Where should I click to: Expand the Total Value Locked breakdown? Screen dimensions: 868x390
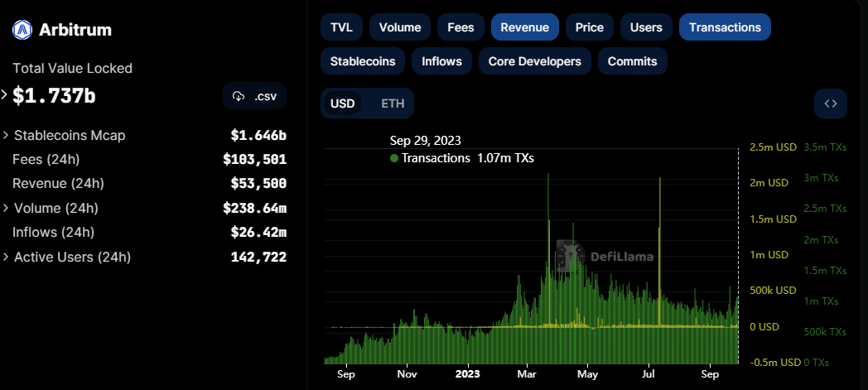click(5, 95)
